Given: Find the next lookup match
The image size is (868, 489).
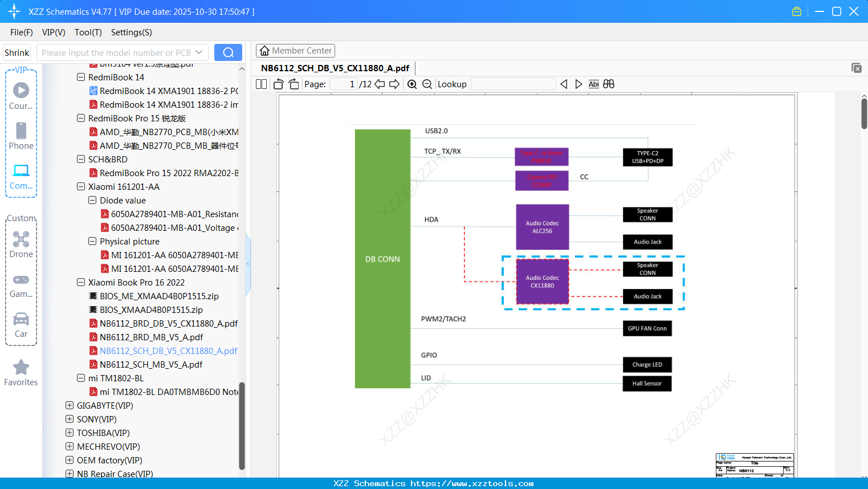Looking at the screenshot, I should [x=578, y=84].
